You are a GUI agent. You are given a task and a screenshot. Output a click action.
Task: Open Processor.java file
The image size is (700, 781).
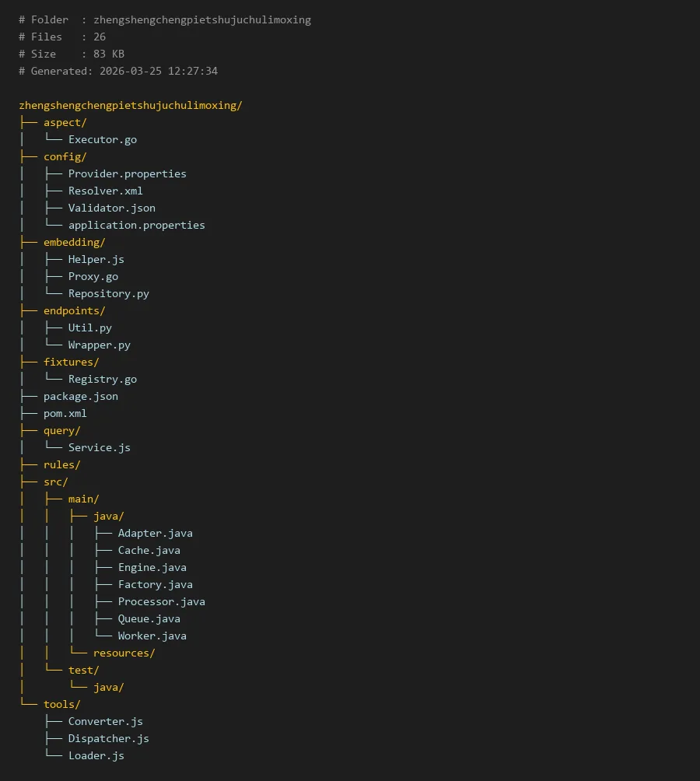coord(161,601)
